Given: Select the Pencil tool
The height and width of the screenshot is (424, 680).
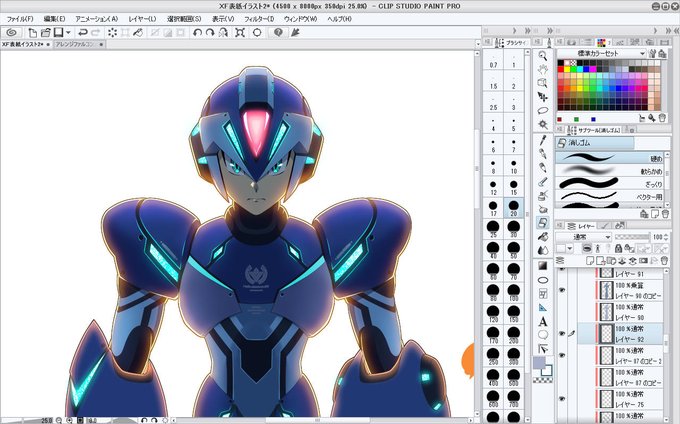Looking at the screenshot, I should (543, 167).
